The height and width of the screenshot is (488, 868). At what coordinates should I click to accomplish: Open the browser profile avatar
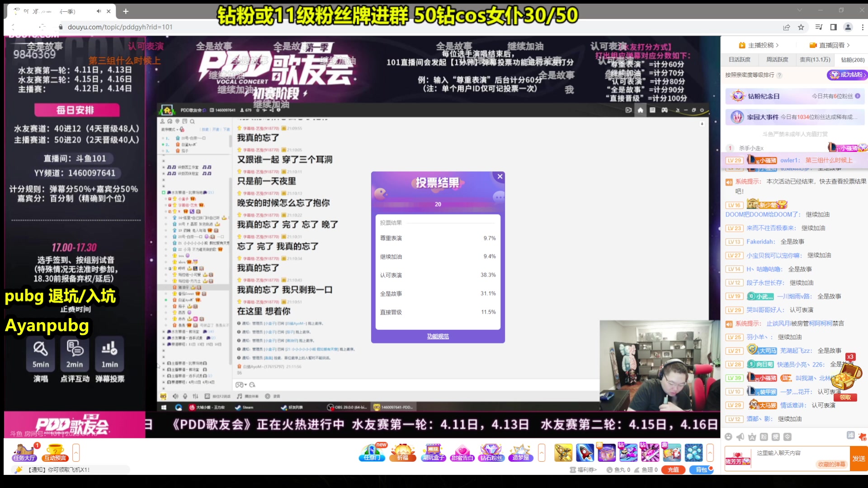[848, 27]
